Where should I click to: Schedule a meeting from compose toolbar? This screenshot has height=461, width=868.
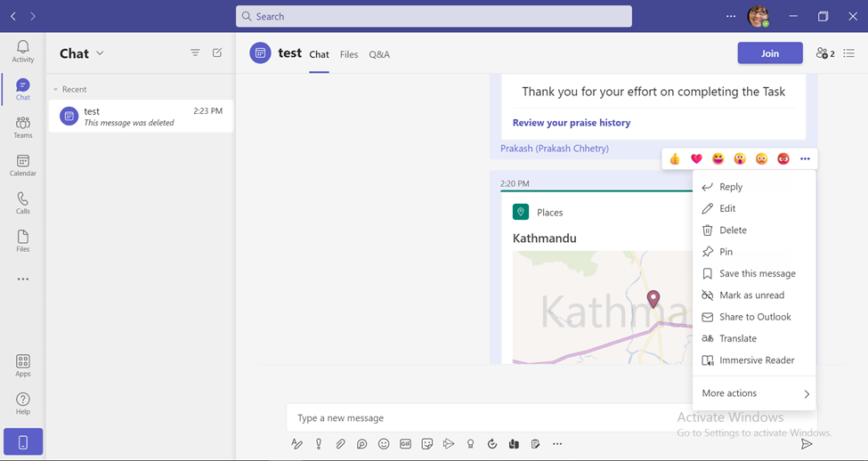coord(449,444)
